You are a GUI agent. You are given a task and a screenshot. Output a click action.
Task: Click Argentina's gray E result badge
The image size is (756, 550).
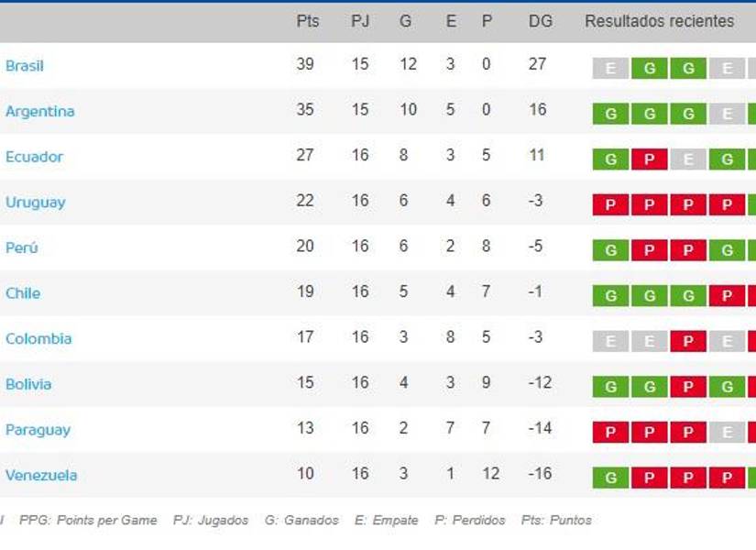click(x=727, y=115)
